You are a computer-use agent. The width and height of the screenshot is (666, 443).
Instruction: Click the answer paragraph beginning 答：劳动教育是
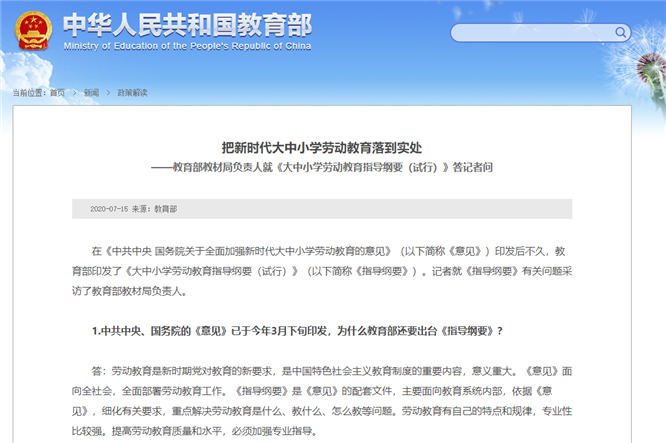coord(322,401)
